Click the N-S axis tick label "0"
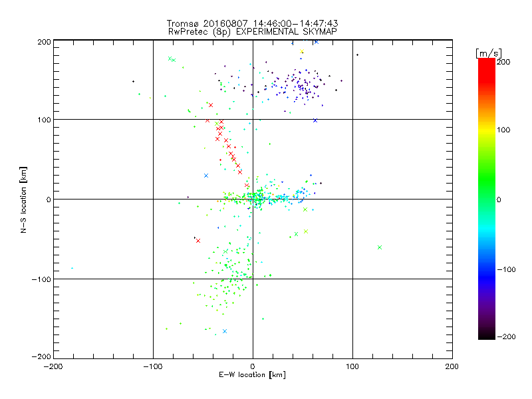 pos(49,199)
